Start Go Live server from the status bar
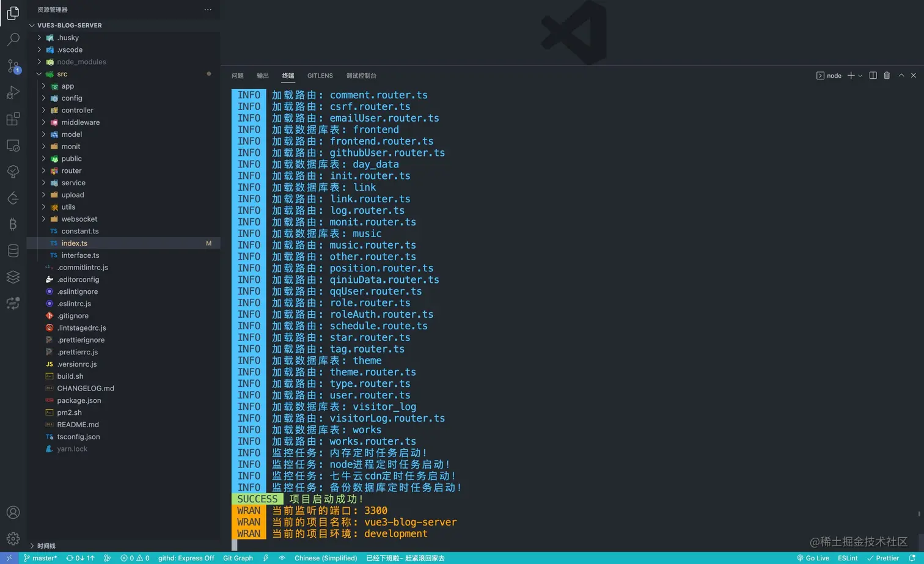924x564 pixels. pos(813,558)
